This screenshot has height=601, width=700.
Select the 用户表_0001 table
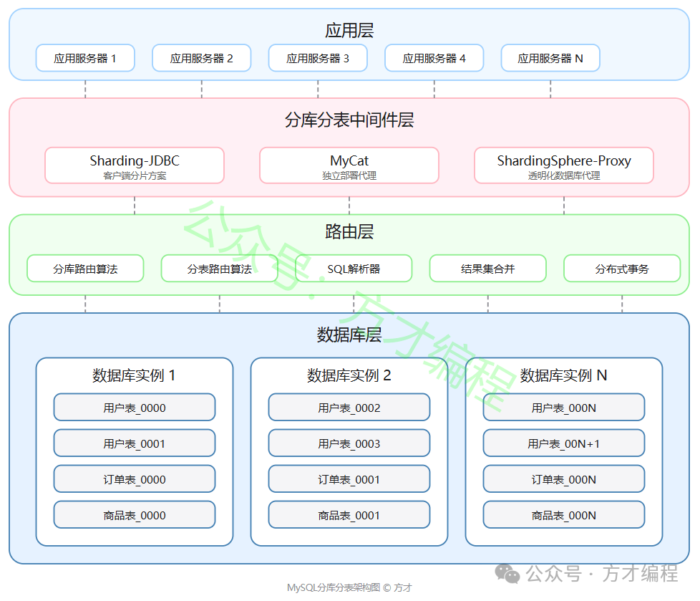pos(135,443)
